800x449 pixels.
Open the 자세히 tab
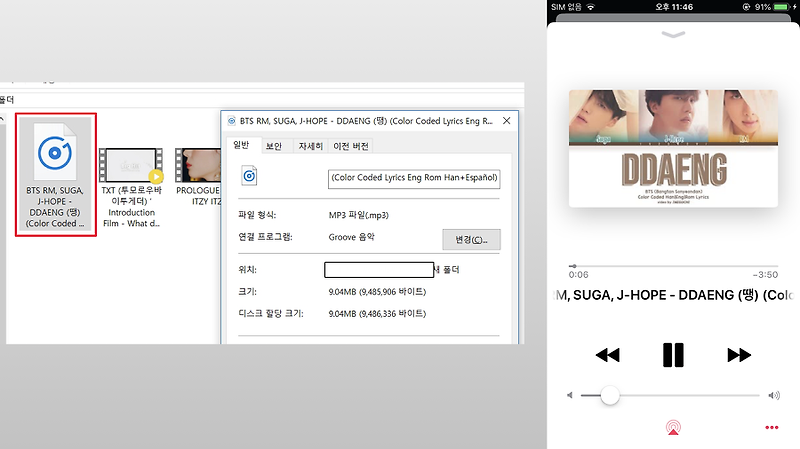(310, 146)
